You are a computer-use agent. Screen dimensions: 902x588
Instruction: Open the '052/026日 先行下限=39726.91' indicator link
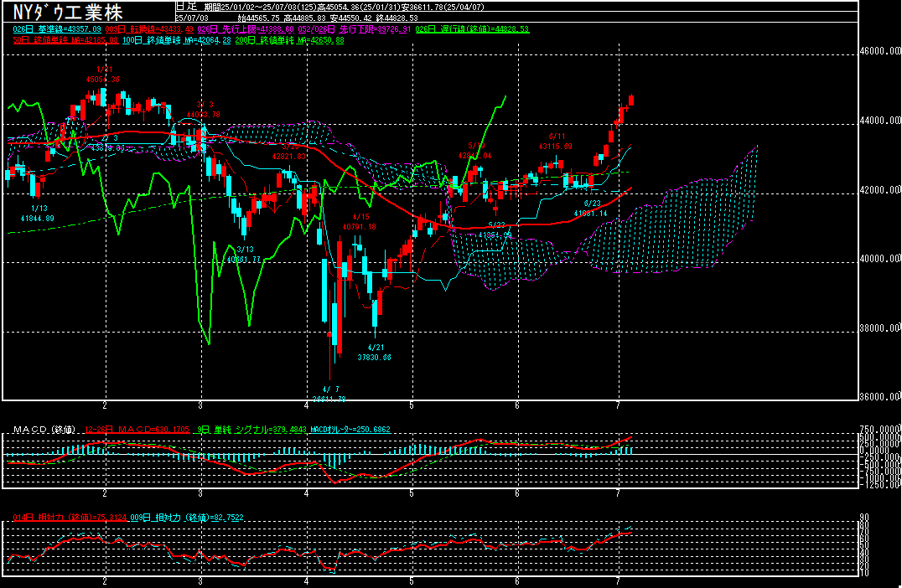(x=355, y=28)
